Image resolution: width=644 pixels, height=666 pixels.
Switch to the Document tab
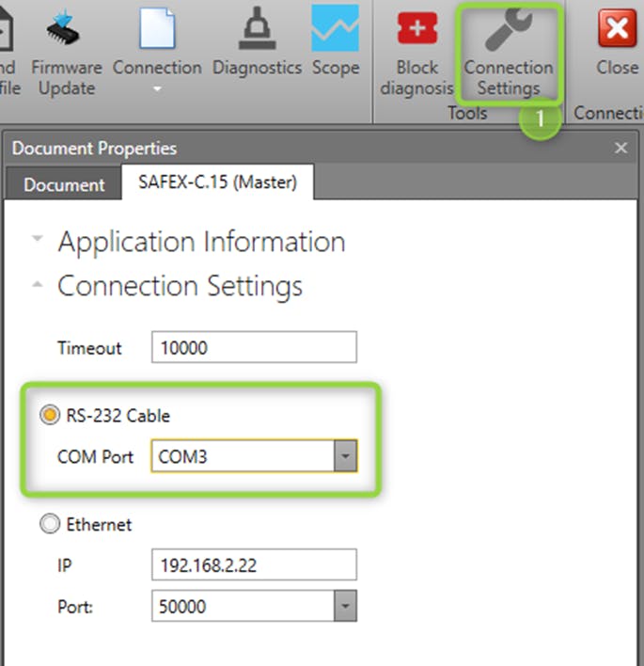pos(64,183)
